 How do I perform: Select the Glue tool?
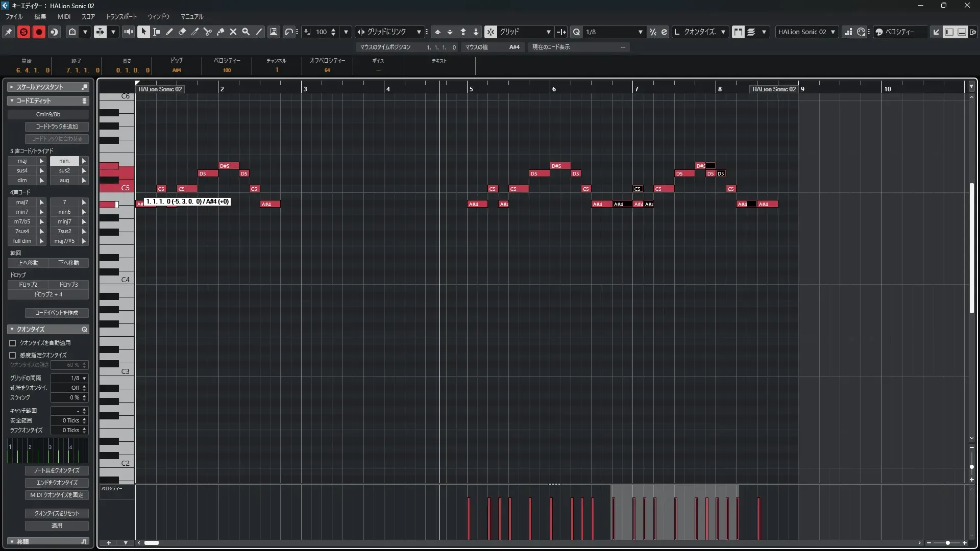220,32
